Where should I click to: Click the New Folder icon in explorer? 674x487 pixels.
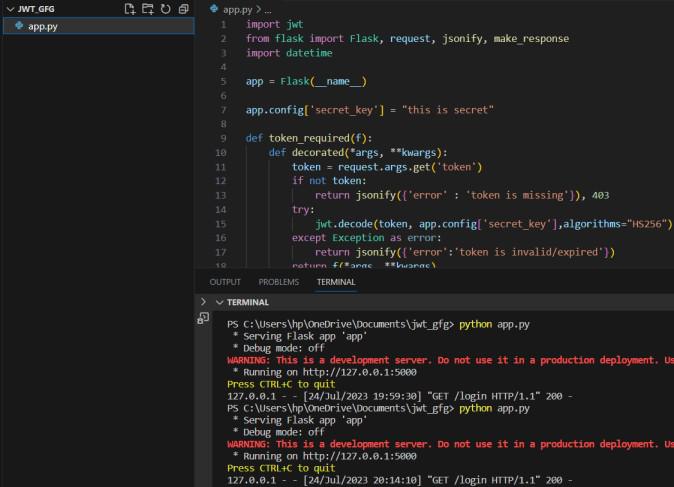point(147,9)
